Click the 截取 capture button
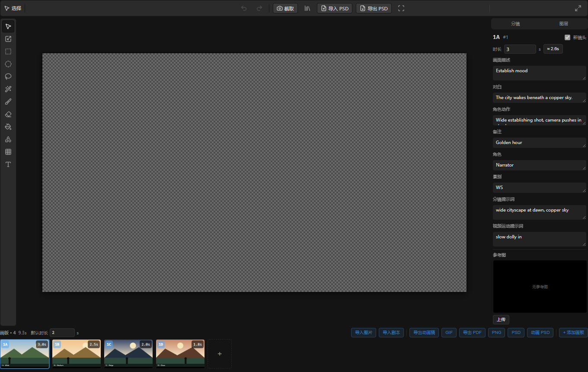The height and width of the screenshot is (372, 588). [285, 8]
